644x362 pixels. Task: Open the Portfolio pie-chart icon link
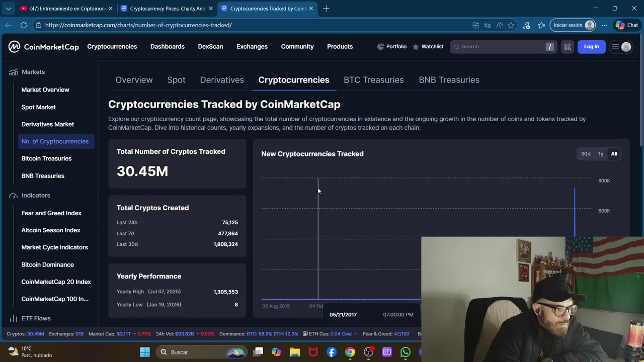[392, 47]
